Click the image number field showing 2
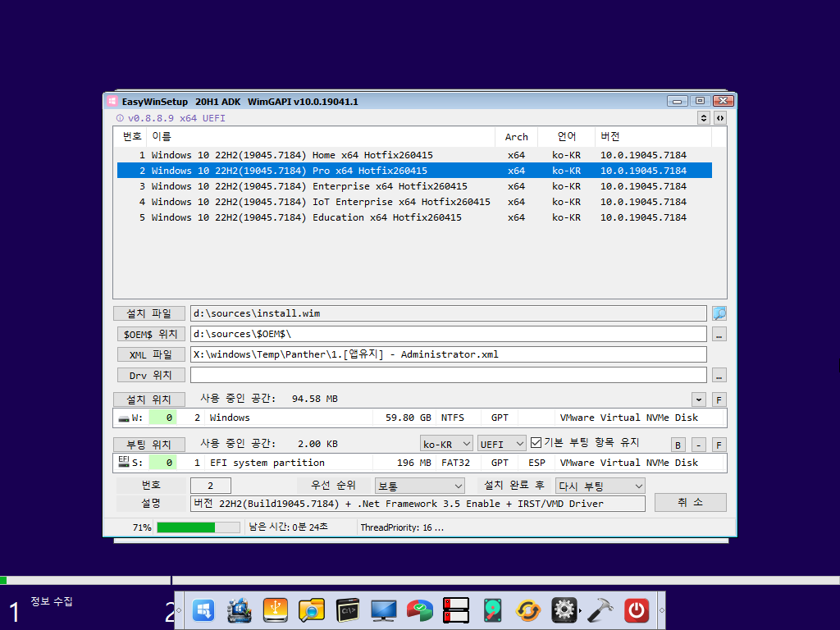This screenshot has width=840, height=630. tap(211, 486)
